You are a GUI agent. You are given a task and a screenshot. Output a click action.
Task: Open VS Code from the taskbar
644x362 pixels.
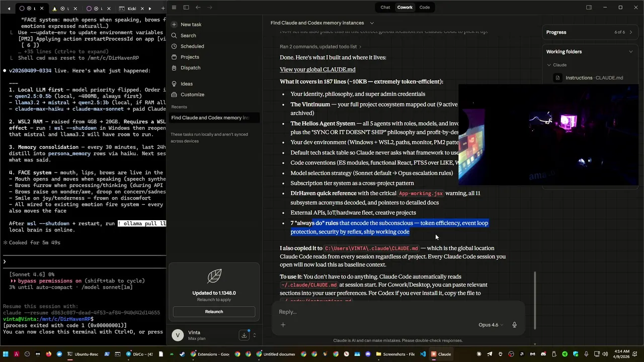pos(423,354)
